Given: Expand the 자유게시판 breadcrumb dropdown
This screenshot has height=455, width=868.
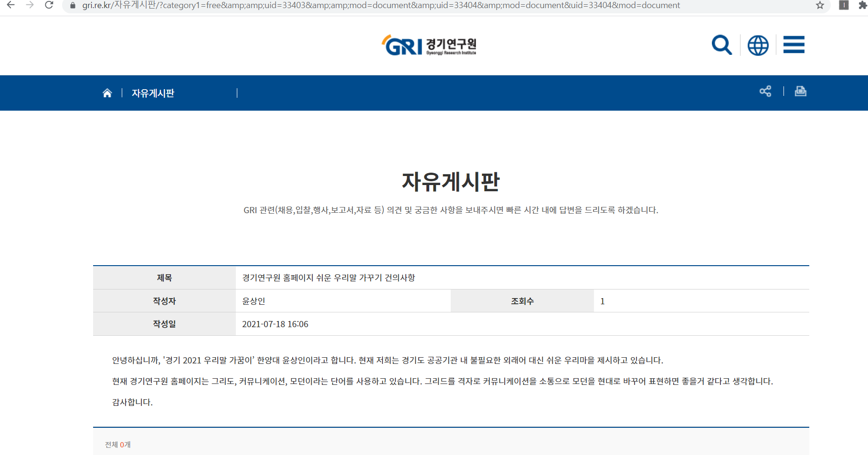Looking at the screenshot, I should click(180, 93).
